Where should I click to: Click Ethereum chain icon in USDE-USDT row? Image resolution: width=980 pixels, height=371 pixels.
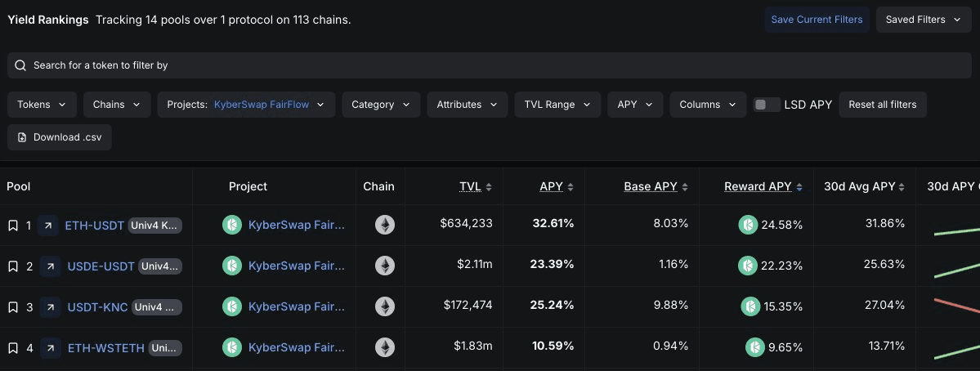(385, 266)
